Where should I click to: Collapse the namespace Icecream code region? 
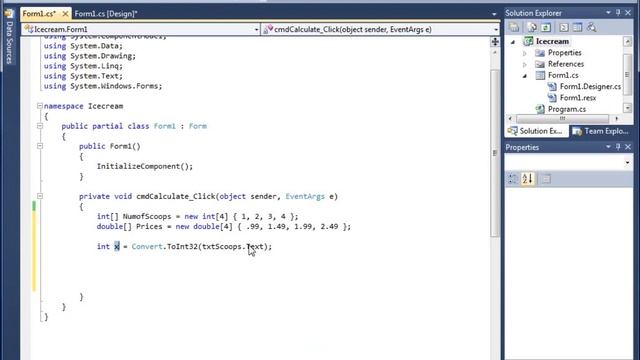pos(40,106)
